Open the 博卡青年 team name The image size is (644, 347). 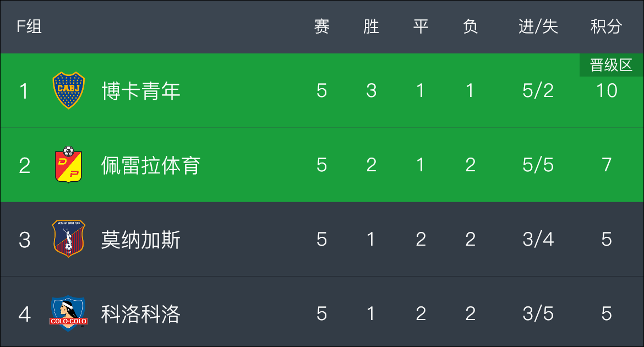(141, 91)
